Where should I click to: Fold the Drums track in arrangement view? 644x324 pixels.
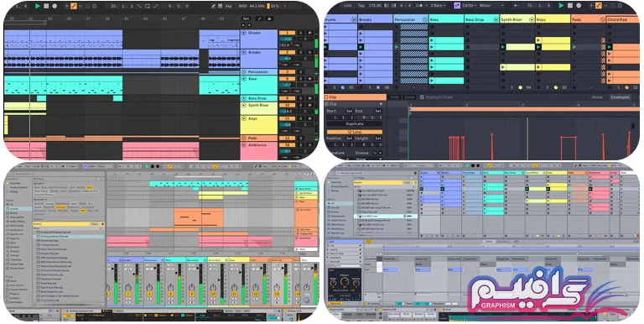243,33
